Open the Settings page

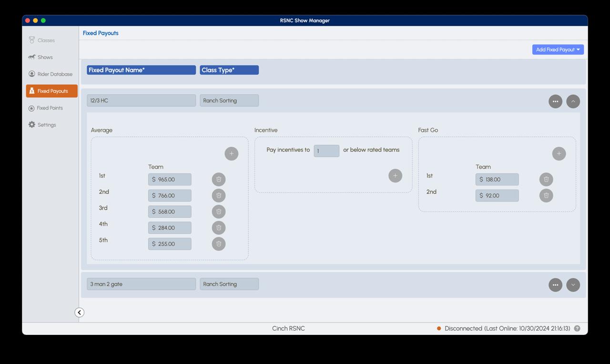coord(46,125)
